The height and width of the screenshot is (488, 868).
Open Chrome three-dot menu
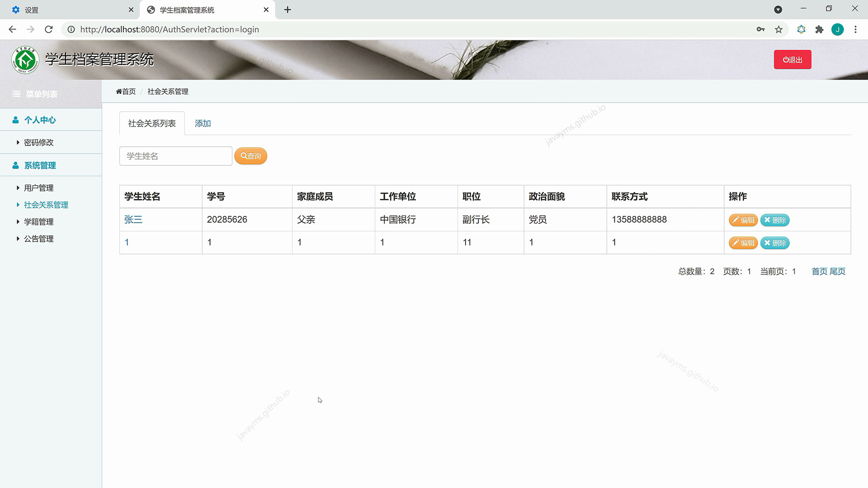click(x=855, y=29)
